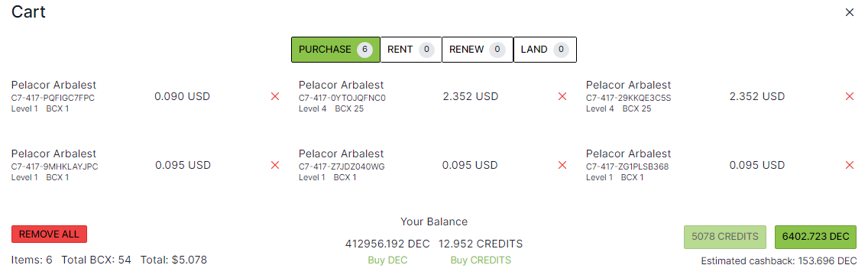Click the REMOVE ALL button

(49, 234)
